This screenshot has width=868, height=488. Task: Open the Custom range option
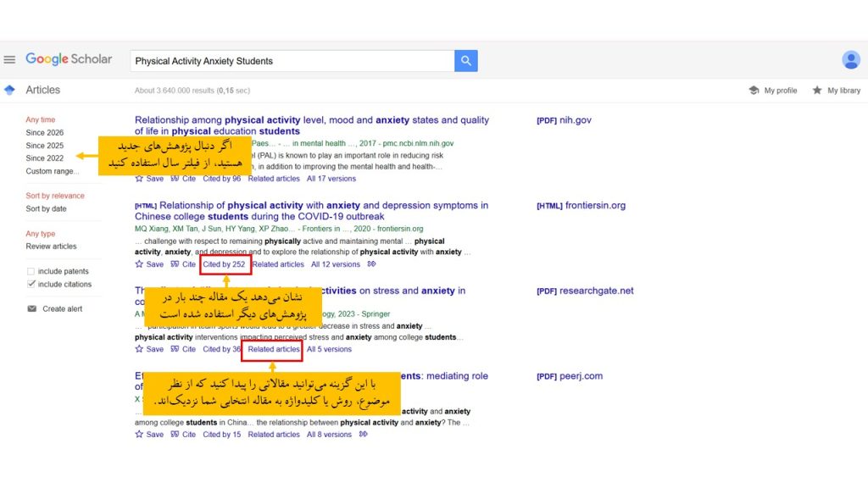point(52,171)
